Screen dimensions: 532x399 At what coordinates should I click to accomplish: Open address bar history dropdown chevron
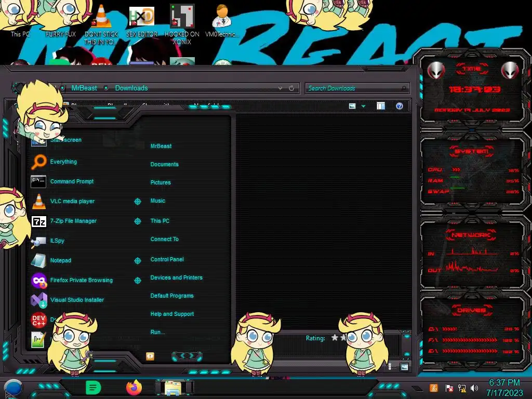click(x=280, y=88)
